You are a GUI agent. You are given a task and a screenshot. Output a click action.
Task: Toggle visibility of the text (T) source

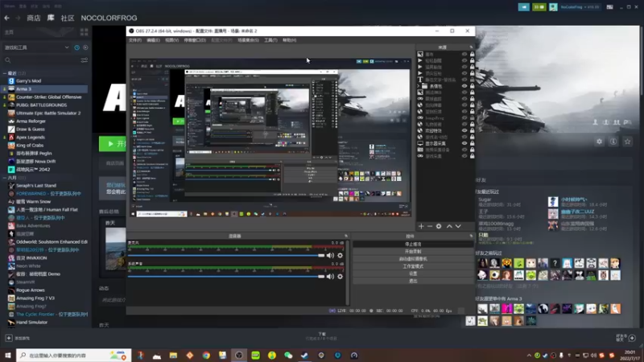(x=464, y=80)
